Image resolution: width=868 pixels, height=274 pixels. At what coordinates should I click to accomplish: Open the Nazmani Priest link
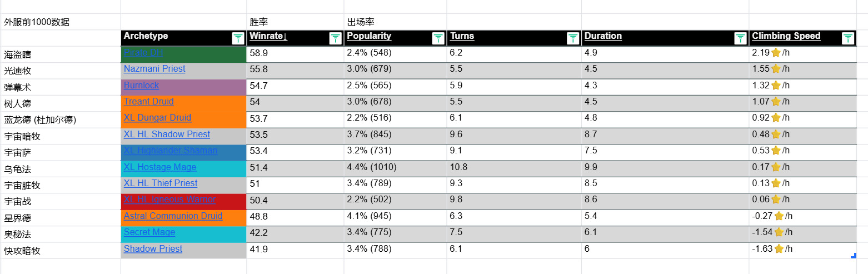coord(154,69)
